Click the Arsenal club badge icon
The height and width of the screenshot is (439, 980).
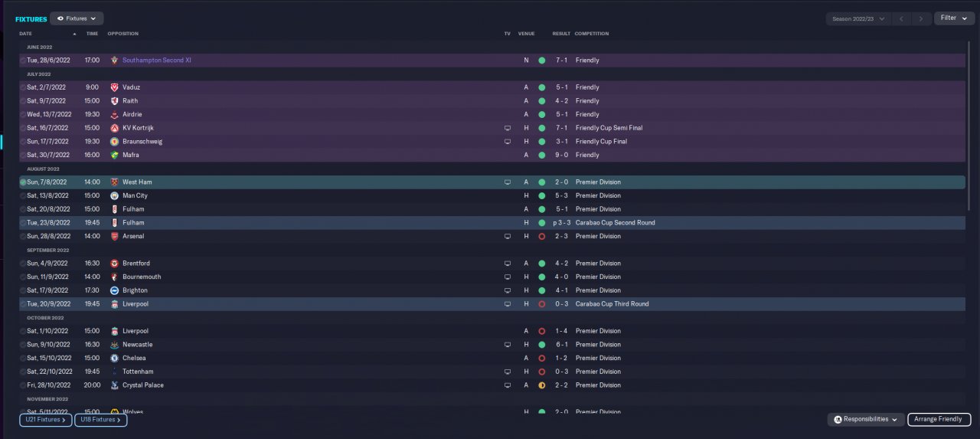coord(114,236)
